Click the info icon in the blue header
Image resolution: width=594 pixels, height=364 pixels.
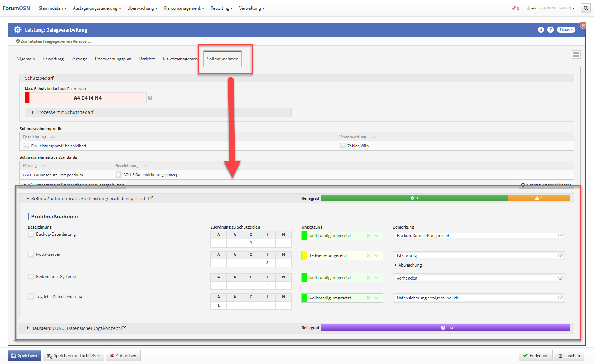click(x=541, y=30)
